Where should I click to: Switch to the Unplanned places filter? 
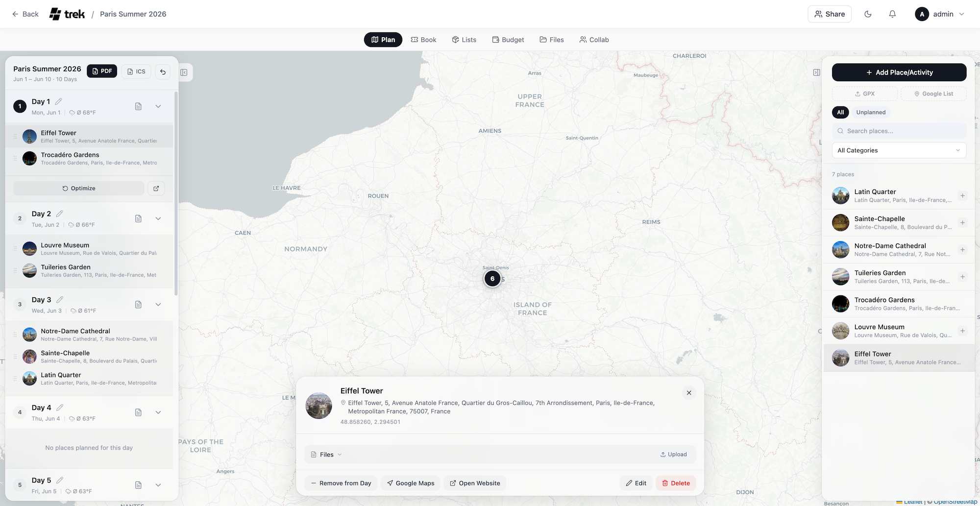point(871,112)
